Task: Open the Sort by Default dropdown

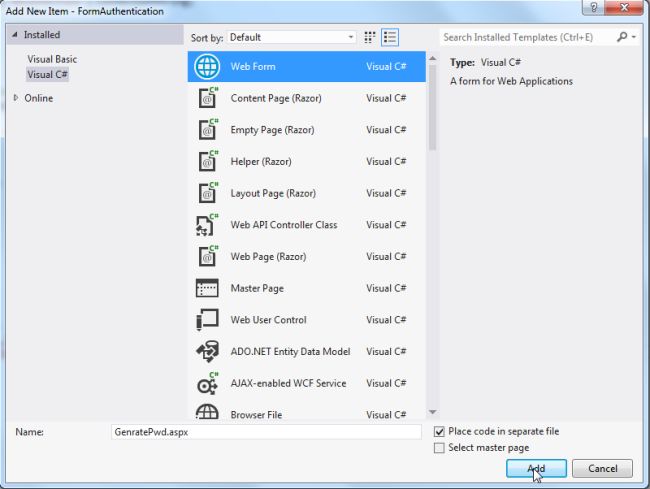Action: click(291, 37)
